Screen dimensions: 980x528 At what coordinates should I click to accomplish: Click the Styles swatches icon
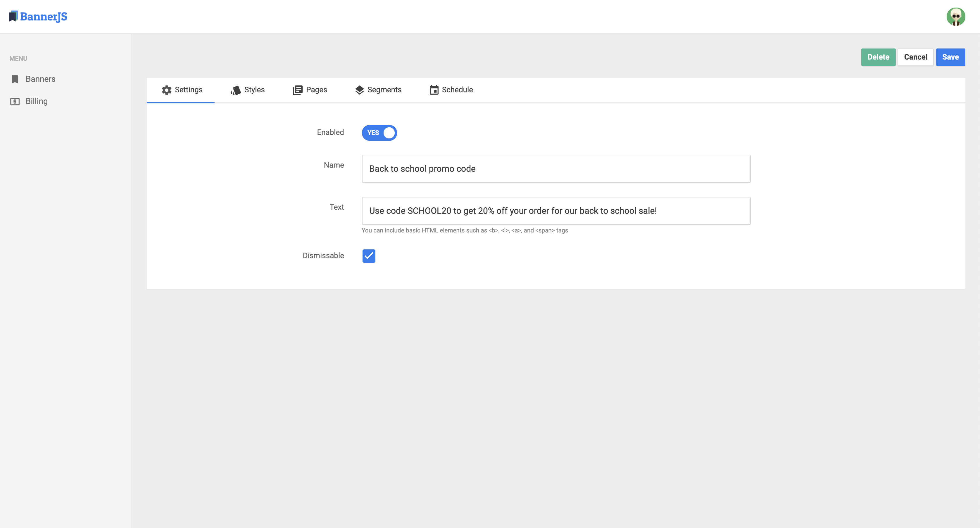click(235, 90)
